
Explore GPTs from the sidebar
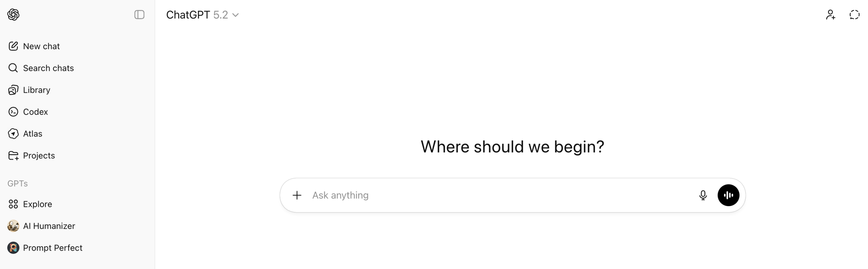pos(37,204)
